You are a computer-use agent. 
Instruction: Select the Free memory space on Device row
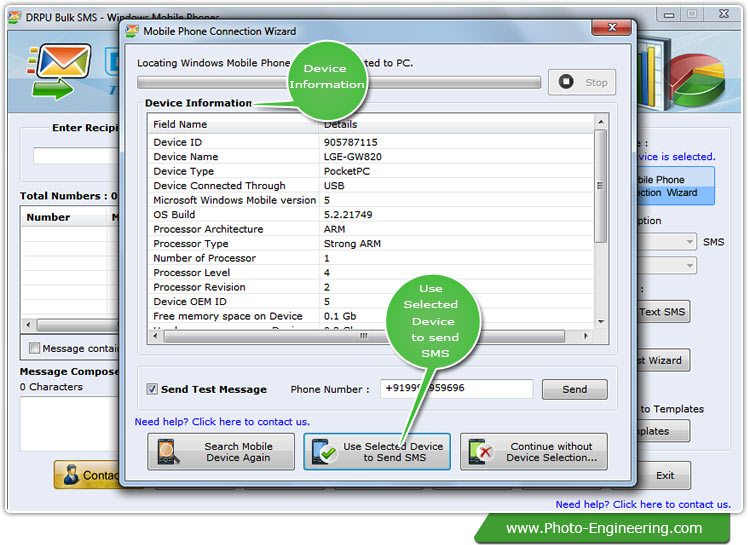(371, 316)
